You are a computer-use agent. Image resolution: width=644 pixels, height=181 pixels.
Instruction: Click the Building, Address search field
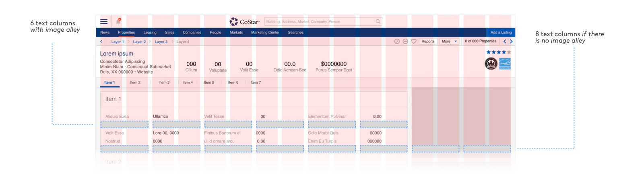tap(318, 22)
